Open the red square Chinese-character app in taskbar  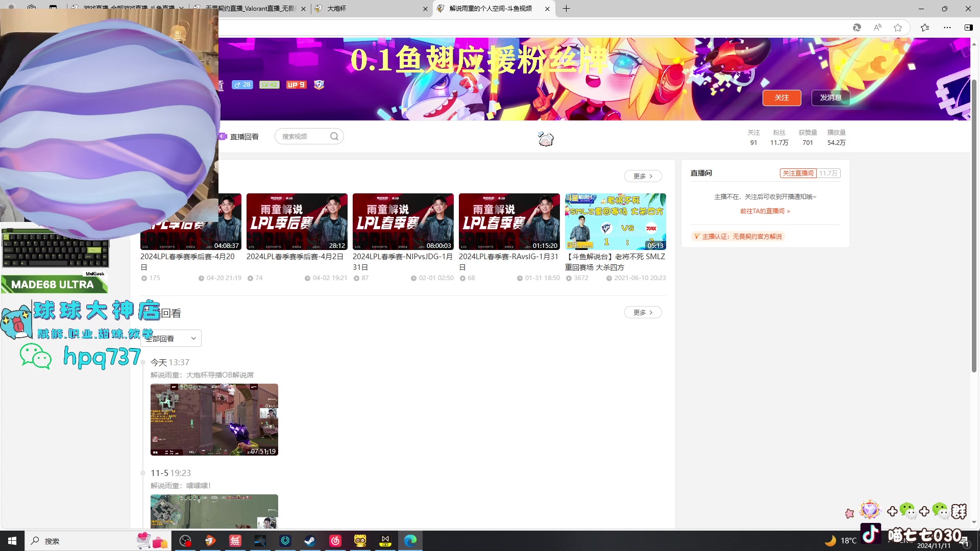235,541
